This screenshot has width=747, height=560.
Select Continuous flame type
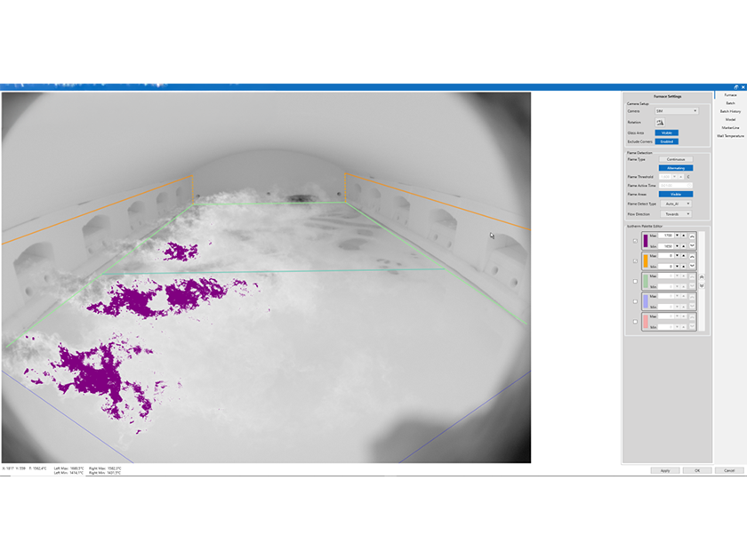pyautogui.click(x=676, y=159)
